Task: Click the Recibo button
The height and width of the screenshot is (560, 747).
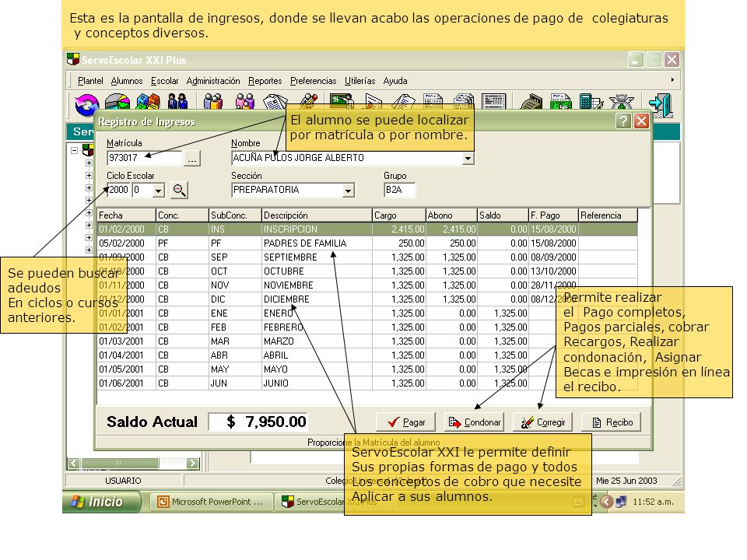Action: tap(612, 422)
